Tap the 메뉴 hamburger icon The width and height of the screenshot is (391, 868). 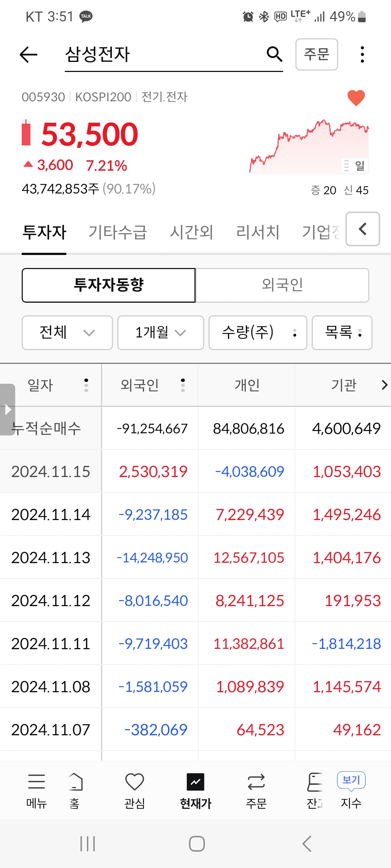[37, 782]
